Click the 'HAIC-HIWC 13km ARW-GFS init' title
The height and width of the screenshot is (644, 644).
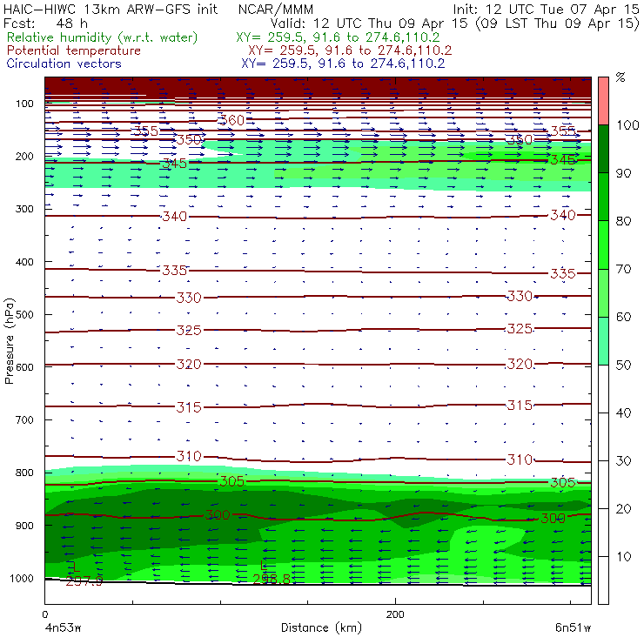tap(111, 10)
